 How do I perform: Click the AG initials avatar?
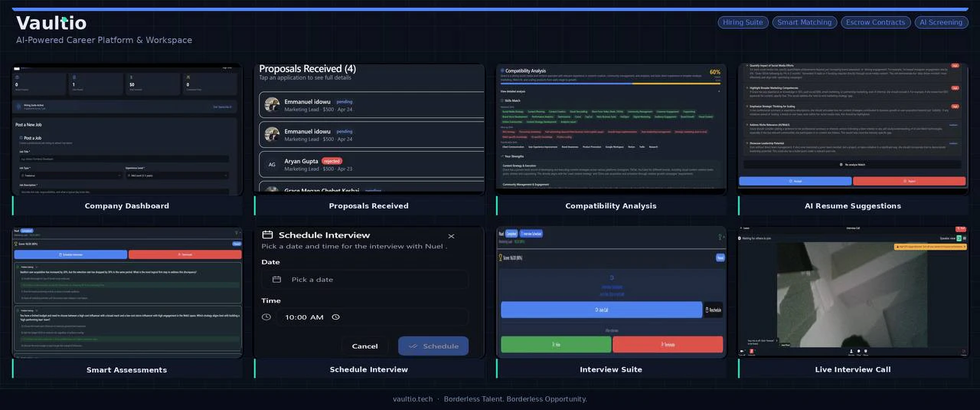pyautogui.click(x=272, y=164)
